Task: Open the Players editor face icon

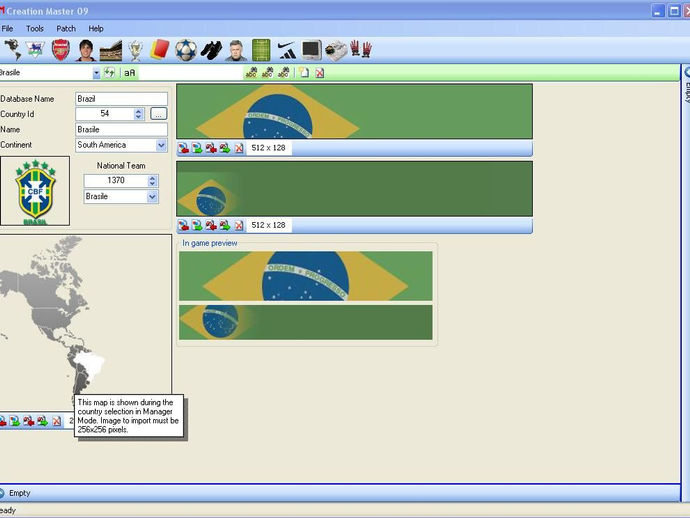Action: 86,50
